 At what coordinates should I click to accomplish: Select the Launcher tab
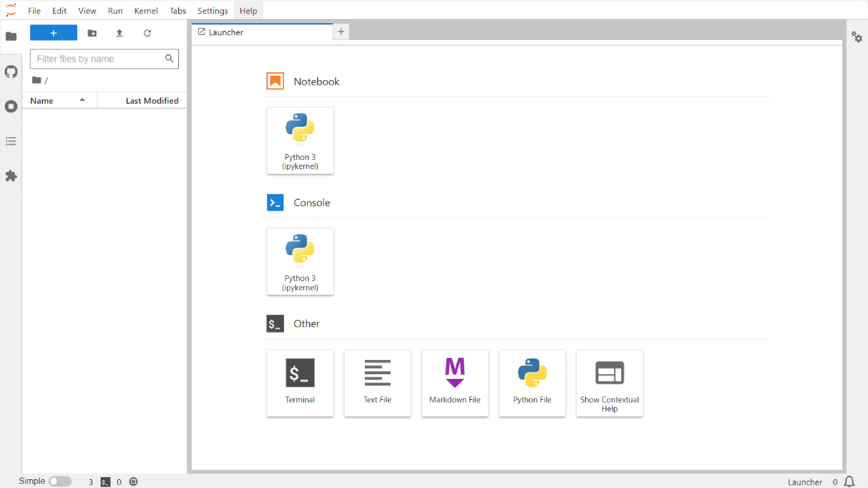point(226,32)
